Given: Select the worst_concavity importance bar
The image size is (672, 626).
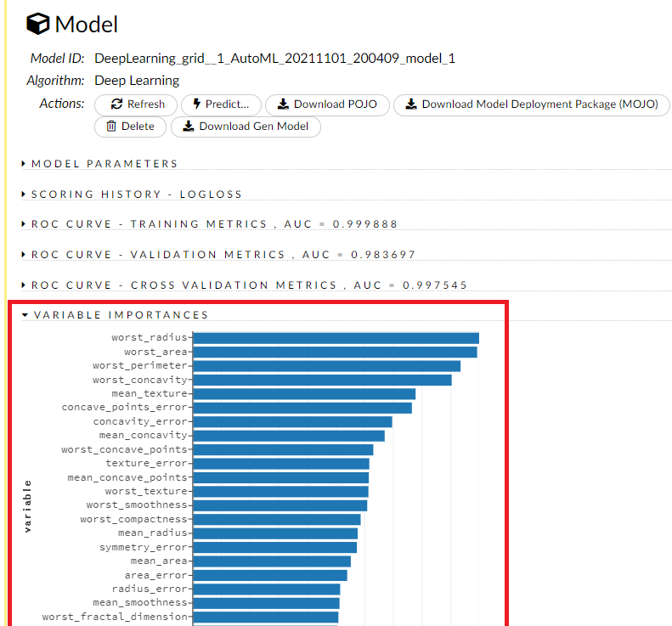Looking at the screenshot, I should pos(322,380).
